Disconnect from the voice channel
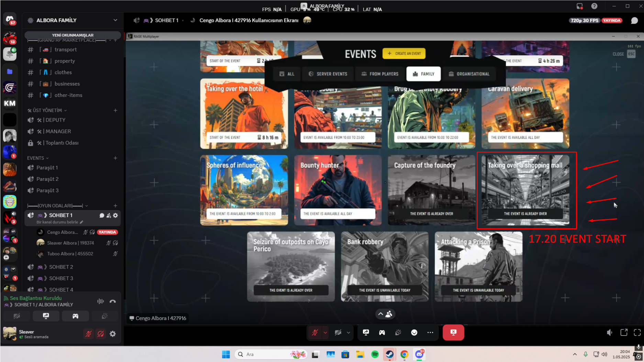The width and height of the screenshot is (644, 362). [113, 301]
